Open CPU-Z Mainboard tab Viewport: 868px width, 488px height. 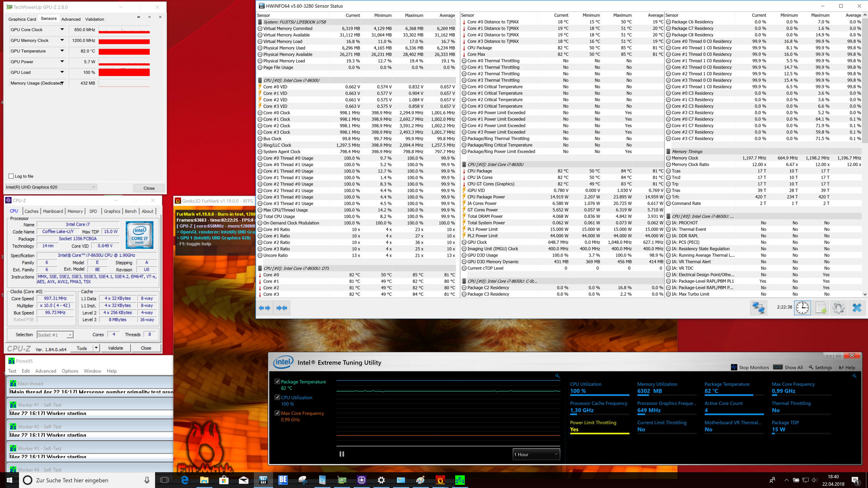(x=53, y=211)
